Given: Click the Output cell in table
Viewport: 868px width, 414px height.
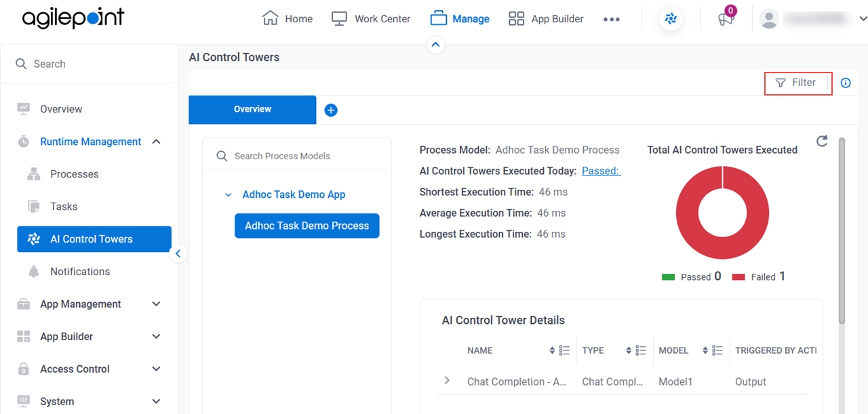Looking at the screenshot, I should [x=751, y=382].
